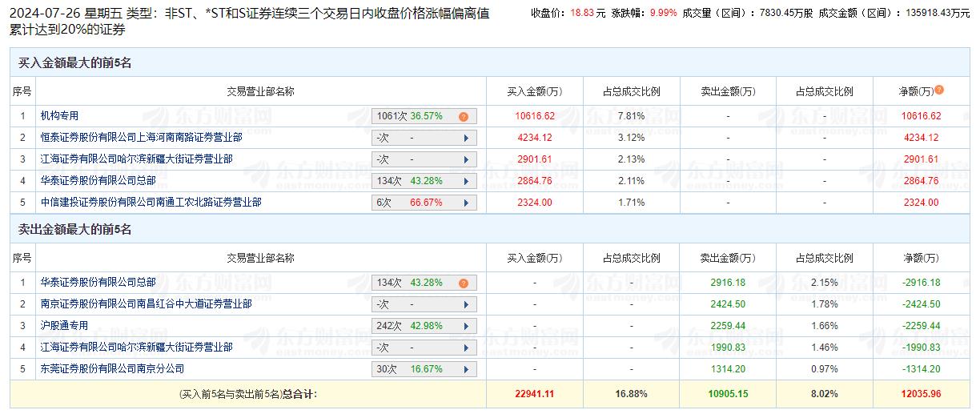Expand arrow for buy-side 江海证券 哈尔滨新疆大街 row

click(x=466, y=159)
